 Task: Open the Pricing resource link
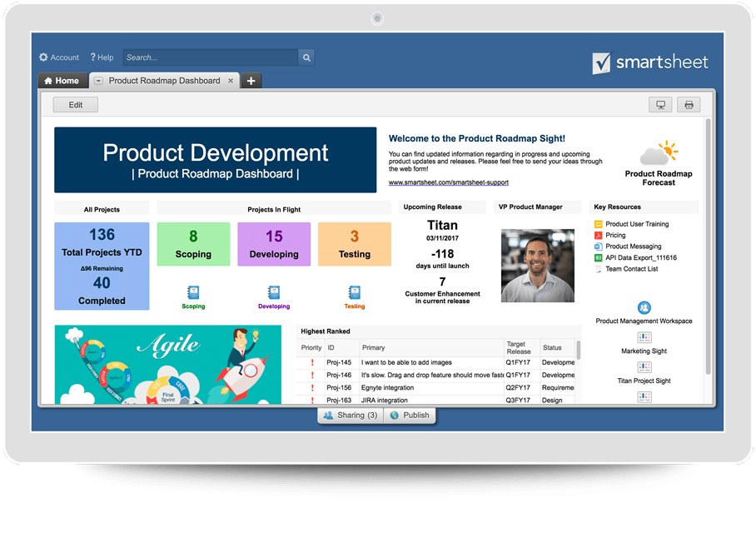coord(615,236)
